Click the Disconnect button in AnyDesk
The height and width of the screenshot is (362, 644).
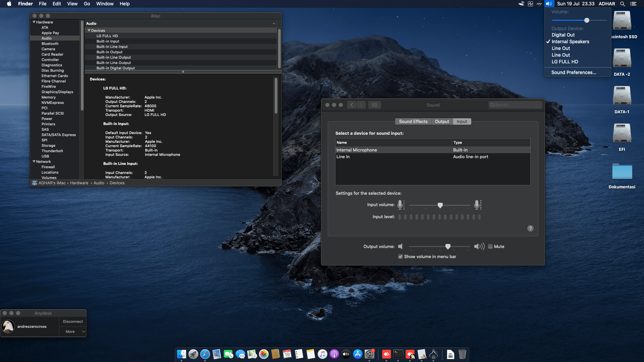(x=72, y=321)
